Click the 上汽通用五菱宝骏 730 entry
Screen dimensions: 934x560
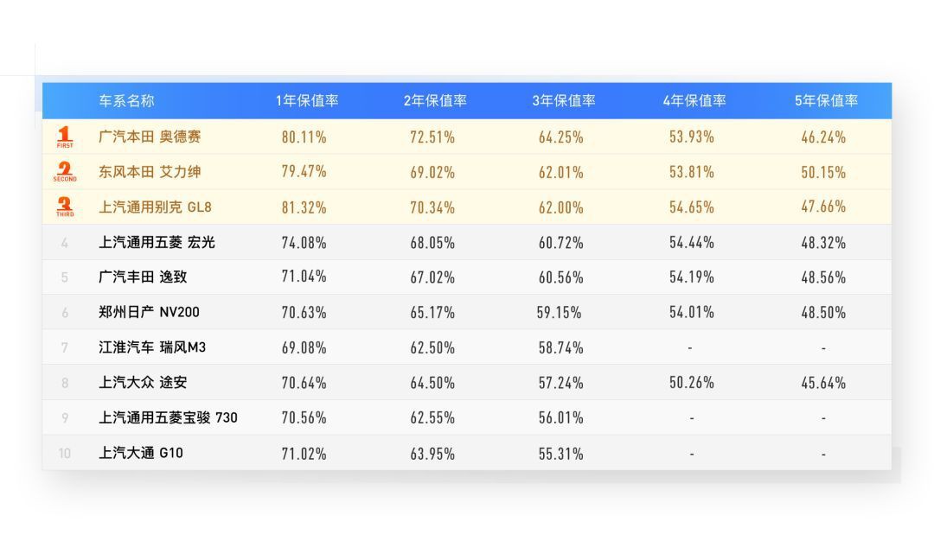tap(168, 417)
